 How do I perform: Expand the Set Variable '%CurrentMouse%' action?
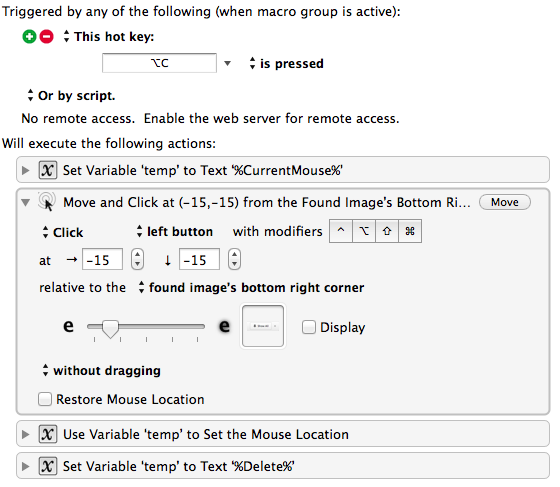(25, 170)
